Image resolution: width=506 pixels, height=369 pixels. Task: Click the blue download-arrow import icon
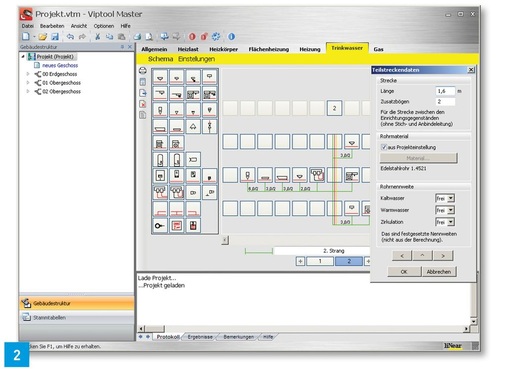click(164, 36)
